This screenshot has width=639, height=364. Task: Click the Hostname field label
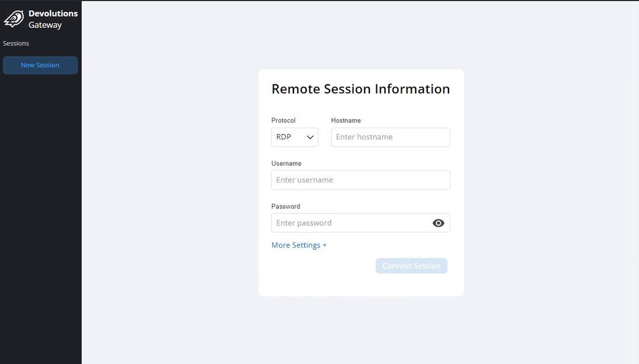point(346,121)
